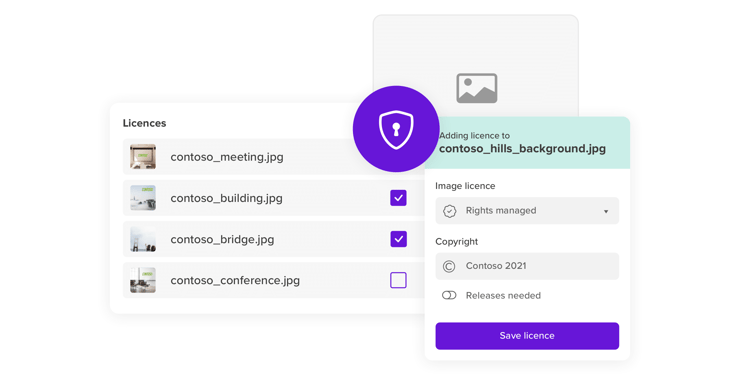The image size is (740, 375).
Task: Select the contoso_meeting.jpg file name
Action: 227,157
